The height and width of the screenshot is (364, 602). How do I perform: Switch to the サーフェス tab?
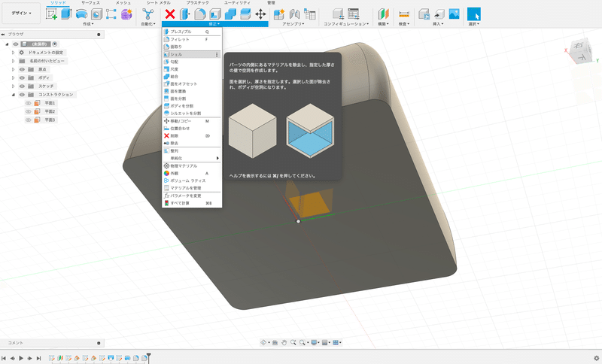tap(90, 3)
